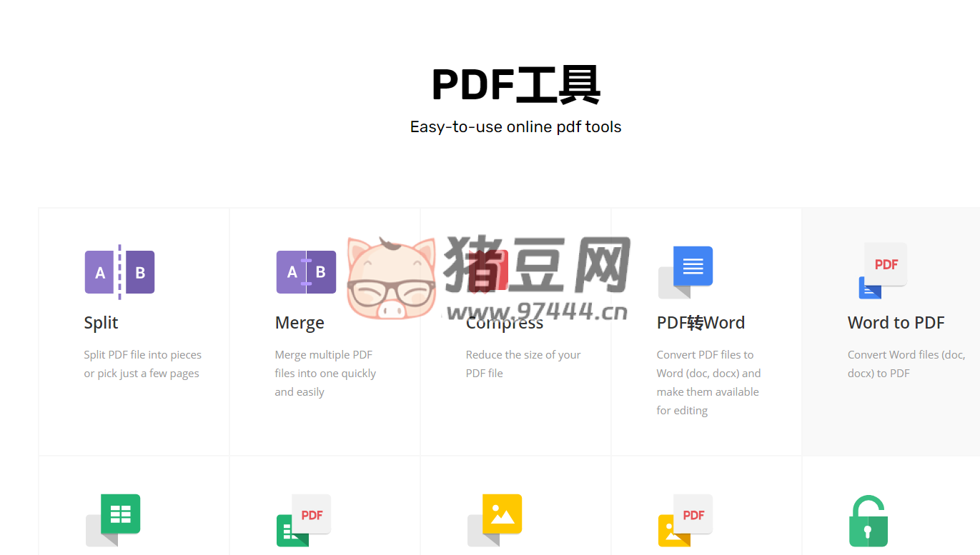
Task: Click the Word to PDF heading
Action: 896,322
